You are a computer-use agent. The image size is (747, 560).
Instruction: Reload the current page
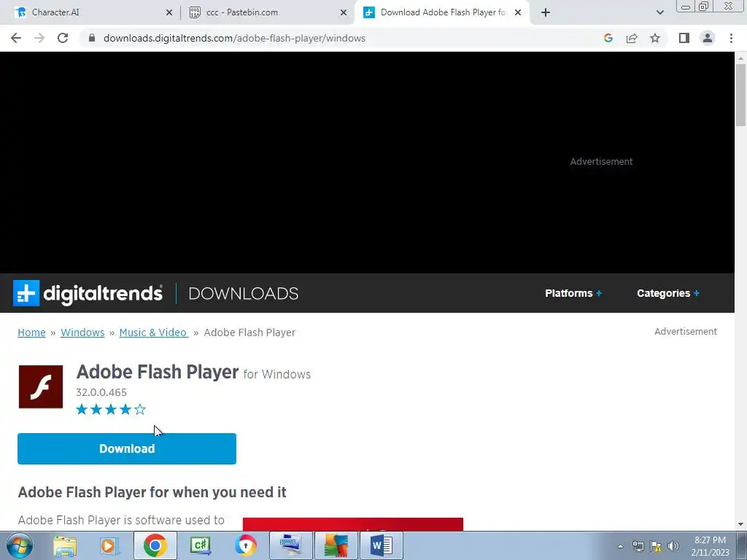pos(63,38)
